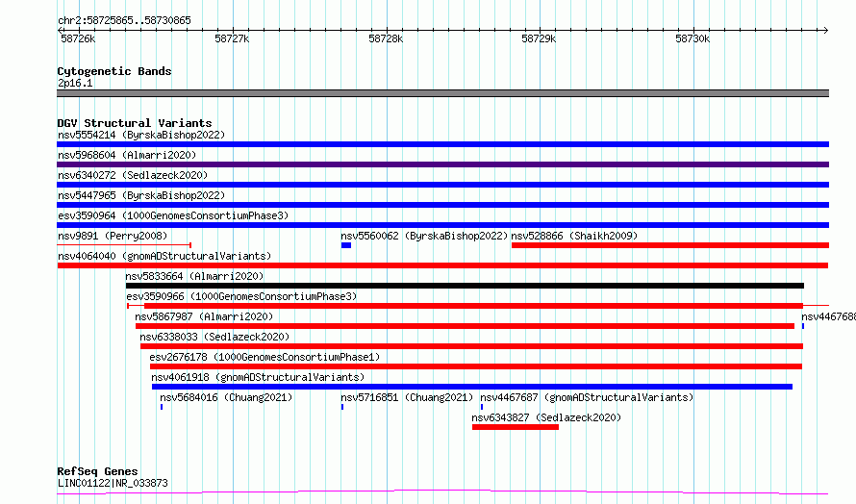Click the nsv6343827 (Sedlazeck2020) label
The image size is (856, 504).
coord(546,417)
